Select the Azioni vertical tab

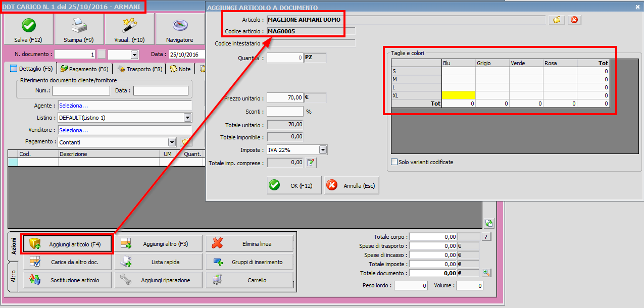(x=14, y=246)
